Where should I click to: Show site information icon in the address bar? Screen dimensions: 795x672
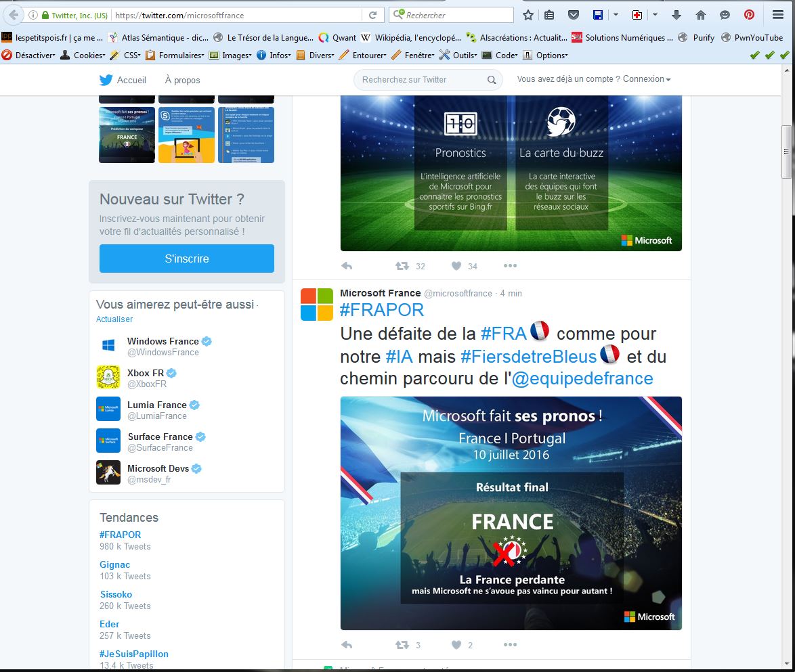point(33,15)
